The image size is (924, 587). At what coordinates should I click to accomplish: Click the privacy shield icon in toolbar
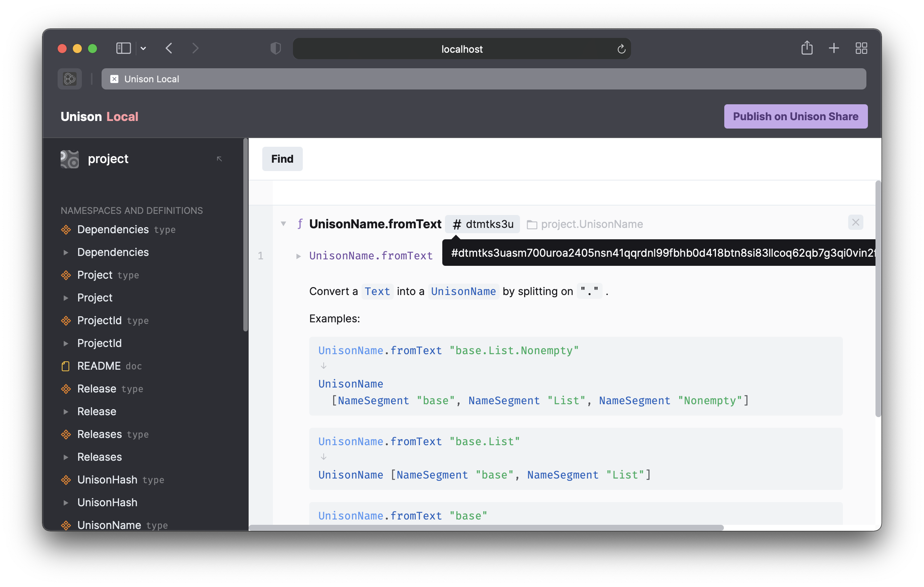[x=276, y=49]
